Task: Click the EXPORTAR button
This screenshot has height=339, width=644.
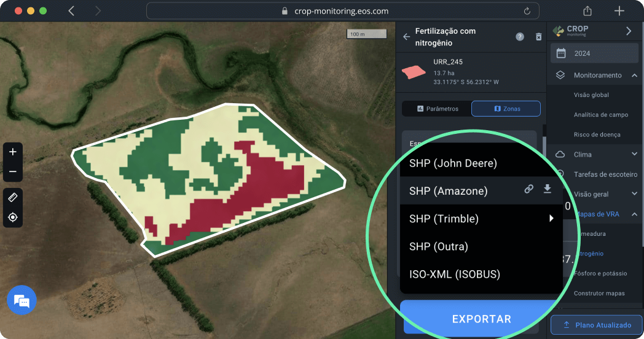Action: [481, 319]
